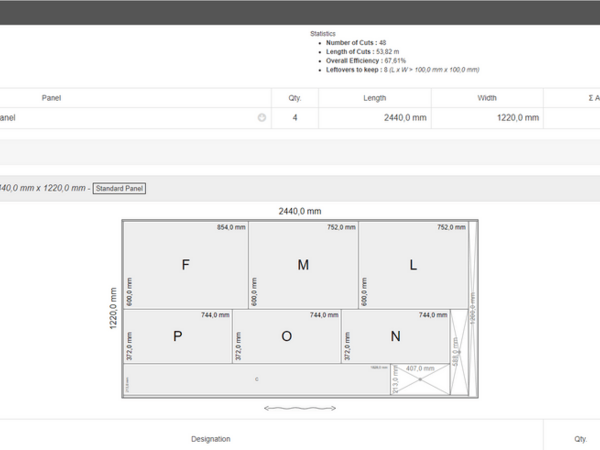Select piece N in the cutting layout
This screenshot has height=450, width=600.
tap(395, 336)
